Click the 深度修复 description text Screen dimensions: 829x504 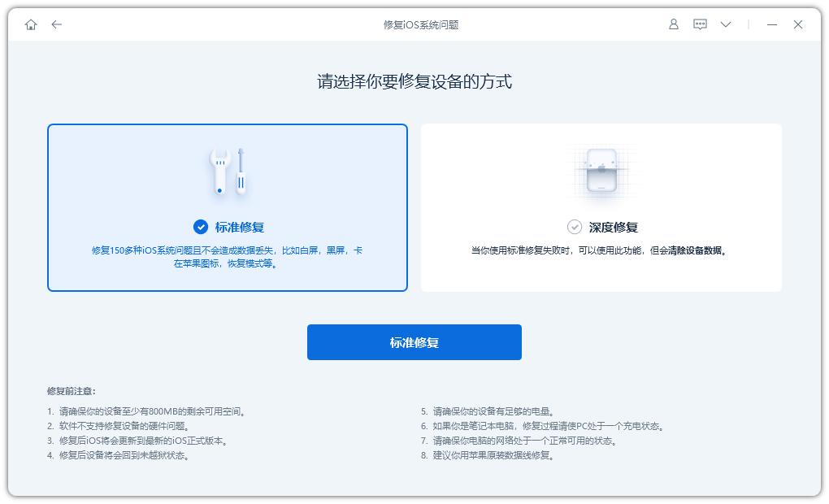601,250
